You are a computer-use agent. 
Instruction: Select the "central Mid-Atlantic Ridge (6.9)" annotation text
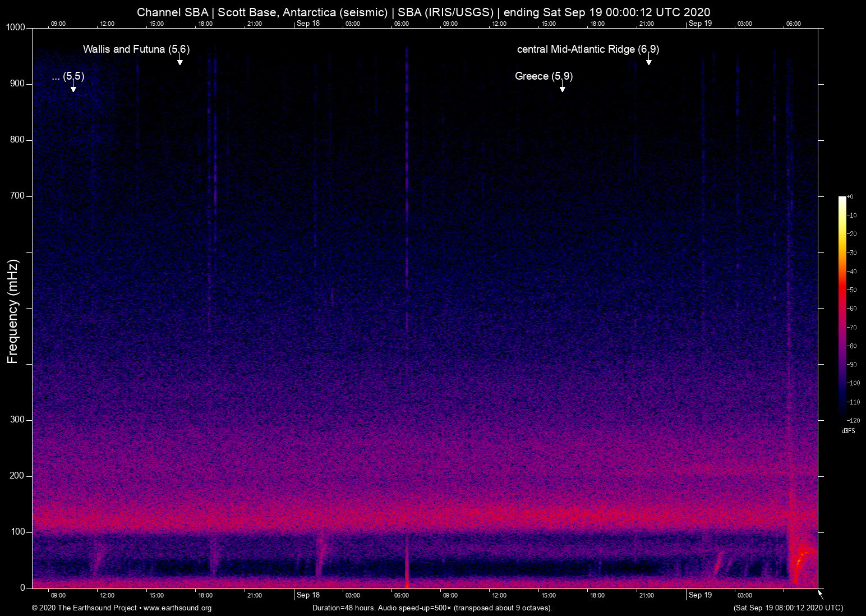click(x=588, y=49)
